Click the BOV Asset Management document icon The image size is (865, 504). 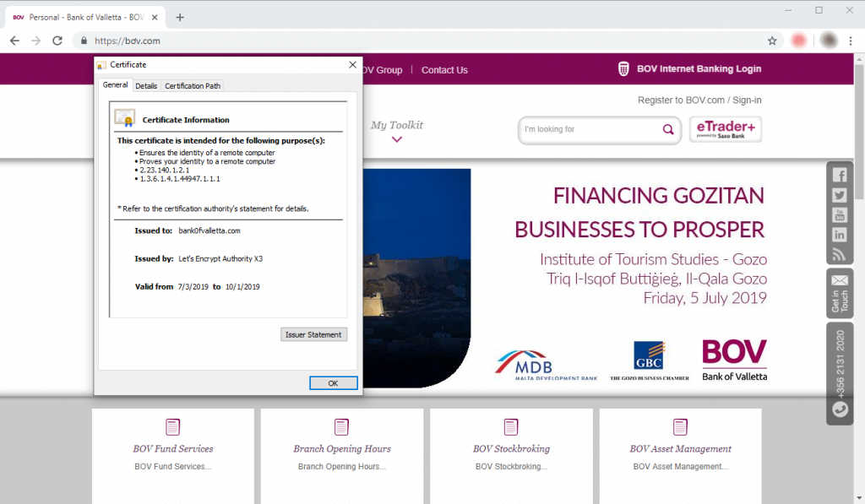(x=680, y=427)
